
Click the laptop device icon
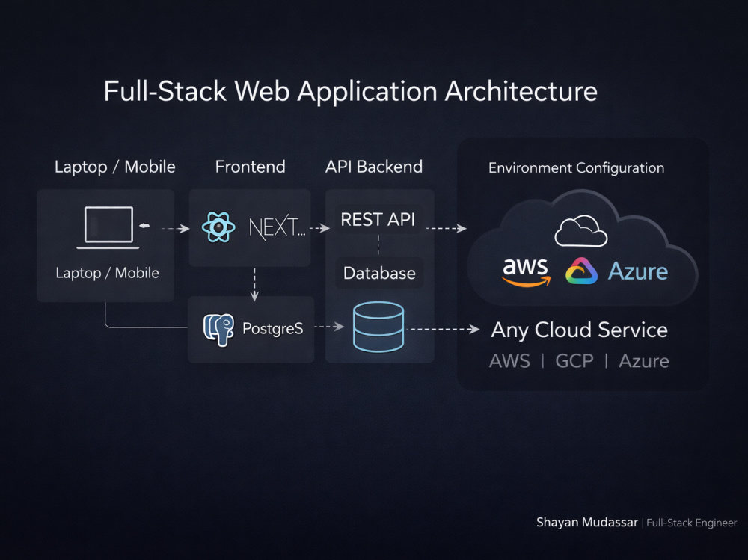[108, 227]
